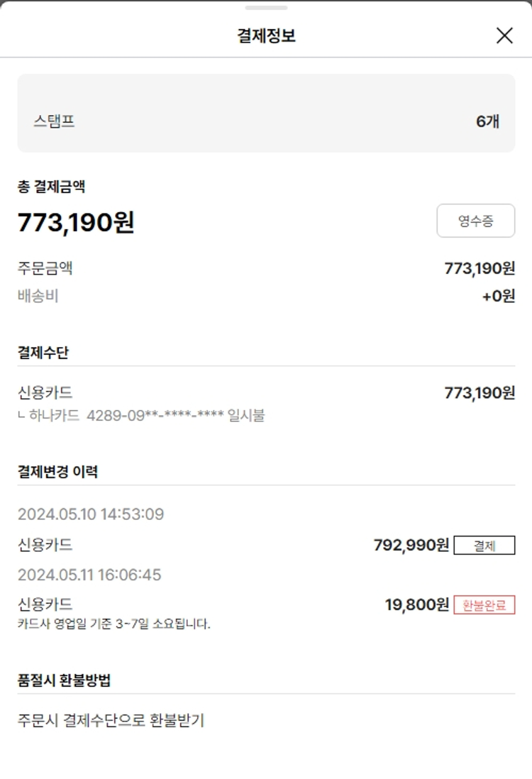Screen dimensions: 532x779
Task: Click the 792,990원 payment amount
Action: coord(411,545)
